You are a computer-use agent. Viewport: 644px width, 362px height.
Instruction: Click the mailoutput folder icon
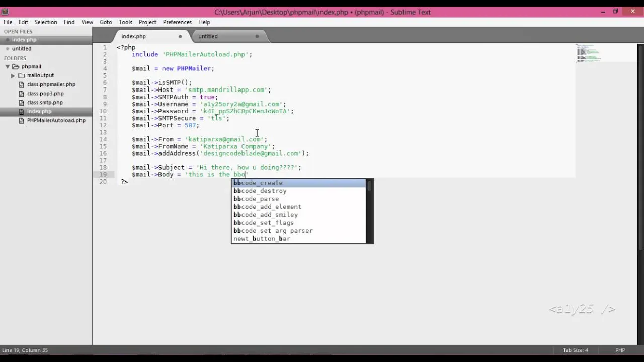(21, 75)
